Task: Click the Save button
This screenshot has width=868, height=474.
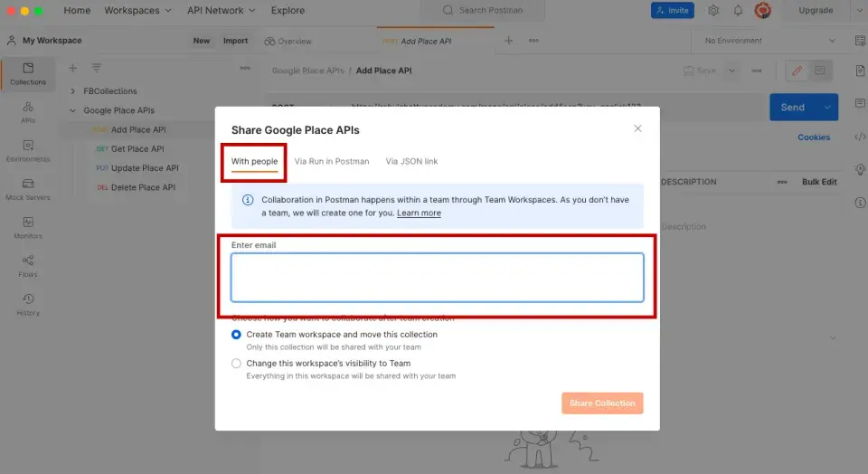Action: tap(700, 71)
